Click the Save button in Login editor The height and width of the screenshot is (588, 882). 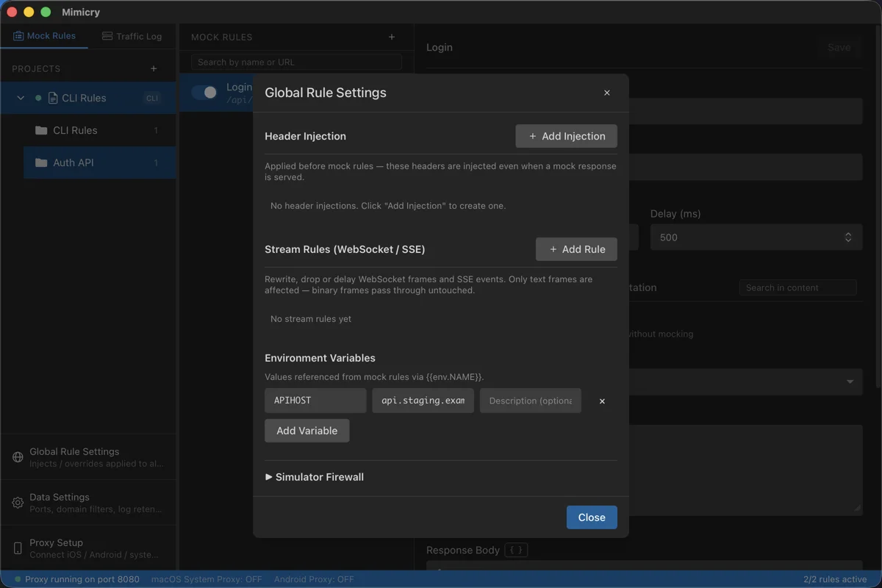click(839, 47)
